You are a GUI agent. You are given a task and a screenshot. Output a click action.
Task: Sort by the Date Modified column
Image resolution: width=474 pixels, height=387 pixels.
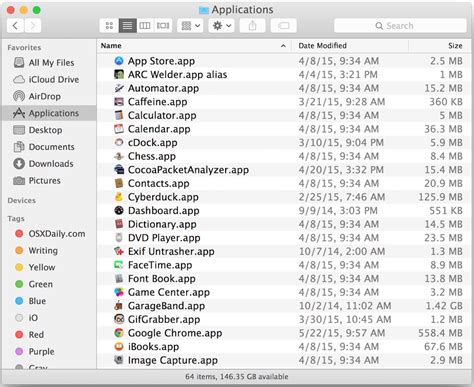coord(350,46)
